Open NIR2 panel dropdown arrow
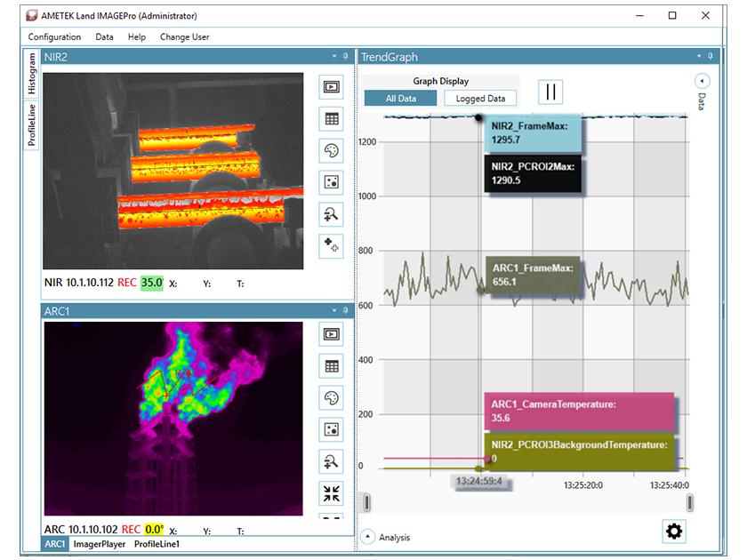 point(334,57)
